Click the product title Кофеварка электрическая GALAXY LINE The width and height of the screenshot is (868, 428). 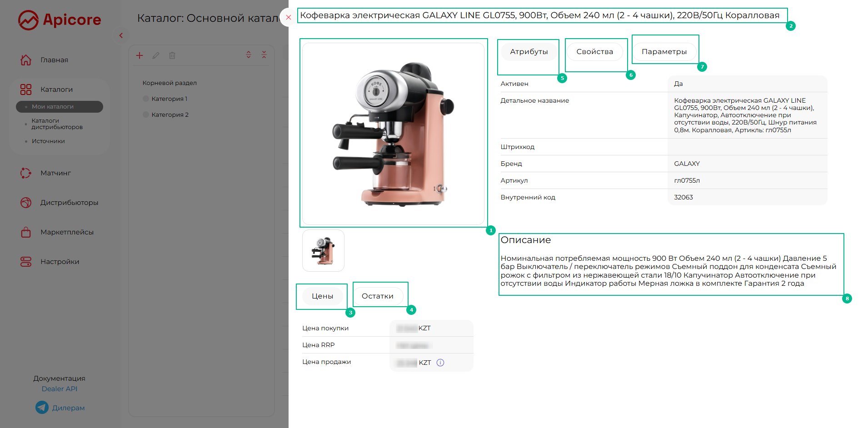coord(540,15)
